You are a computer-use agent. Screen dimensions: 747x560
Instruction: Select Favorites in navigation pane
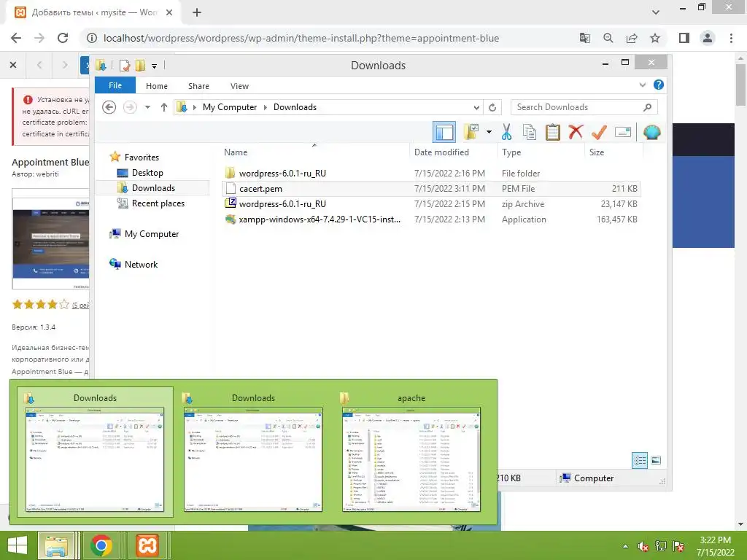(142, 157)
